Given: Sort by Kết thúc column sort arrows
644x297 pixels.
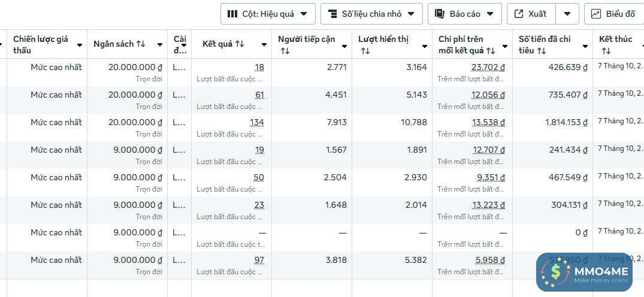Looking at the screenshot, I should pyautogui.click(x=606, y=51).
